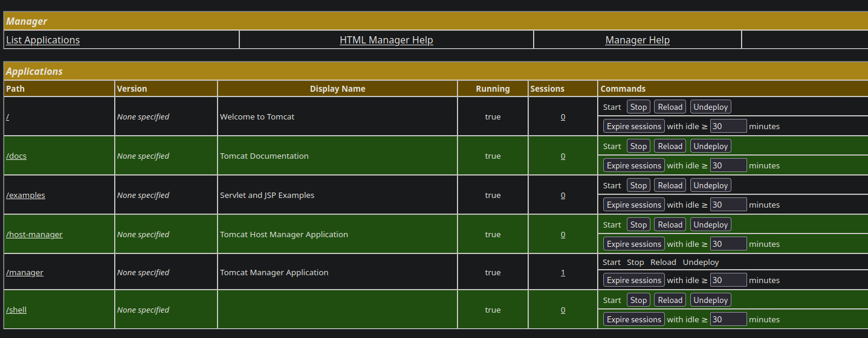Expire sessions for the /manager application
Image resolution: width=868 pixels, height=338 pixels.
pyautogui.click(x=633, y=280)
